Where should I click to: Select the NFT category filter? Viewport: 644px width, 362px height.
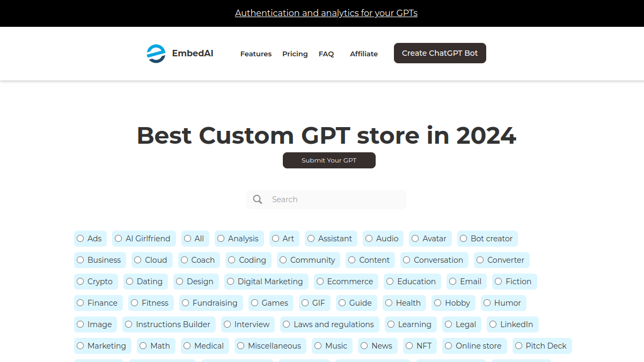coord(420,346)
